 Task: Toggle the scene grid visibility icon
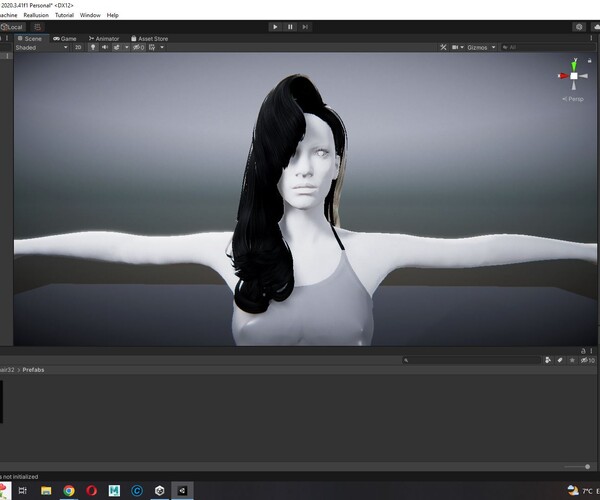152,47
